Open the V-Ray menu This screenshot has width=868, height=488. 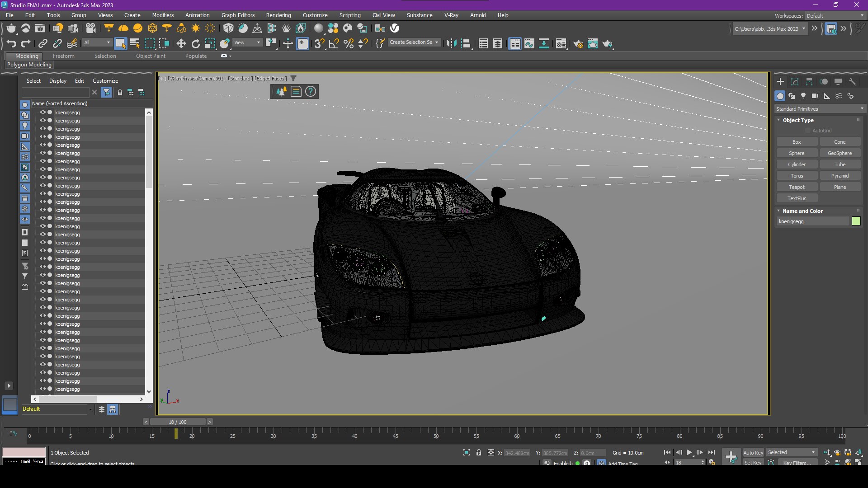[451, 15]
